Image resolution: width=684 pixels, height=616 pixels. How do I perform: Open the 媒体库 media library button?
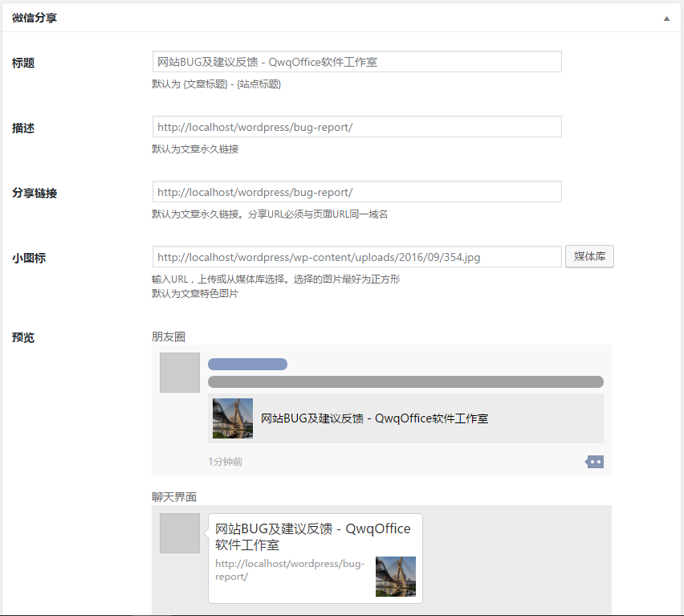pos(589,256)
